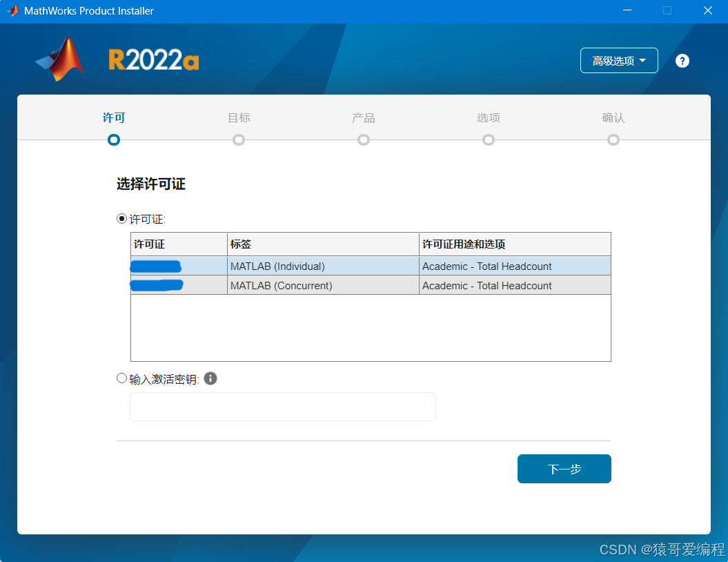Click the 目标 step circle marker
728x562 pixels.
point(239,139)
